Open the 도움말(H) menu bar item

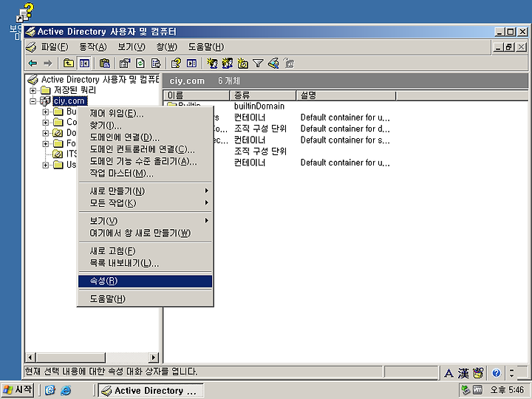[206, 47]
